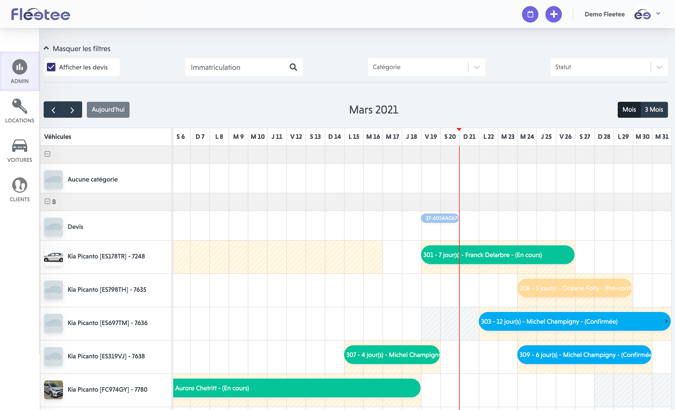675x410 pixels.
Task: Open rental 309 Michel Champigny 6 jours
Action: pyautogui.click(x=584, y=355)
